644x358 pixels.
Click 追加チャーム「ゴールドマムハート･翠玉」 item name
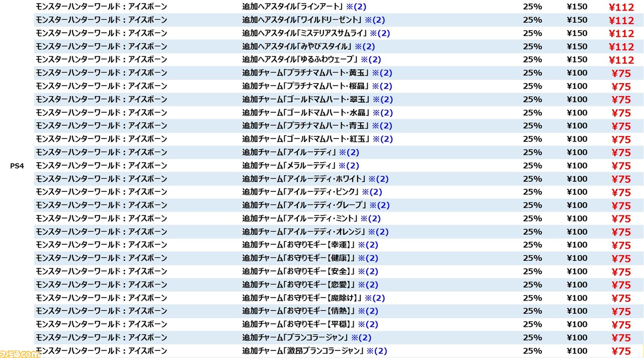coord(307,99)
